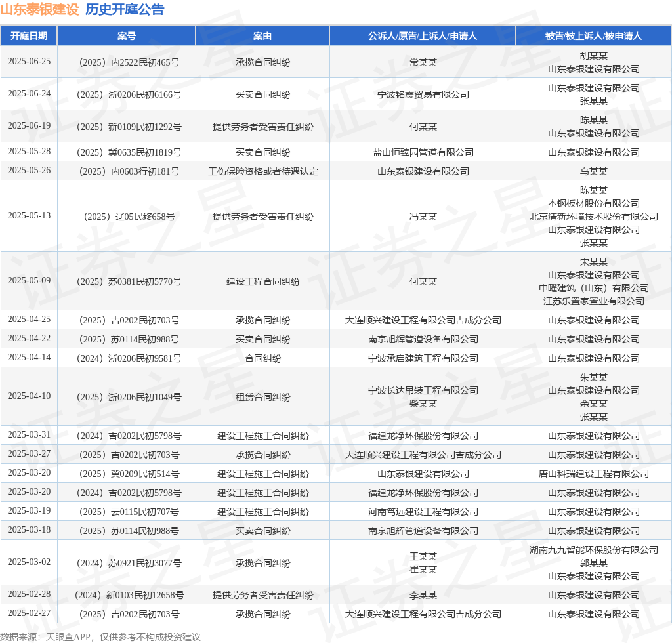This screenshot has height=643, width=672.
Task: Click the cause 建设工程合同纠纷
Action: [x=262, y=282]
